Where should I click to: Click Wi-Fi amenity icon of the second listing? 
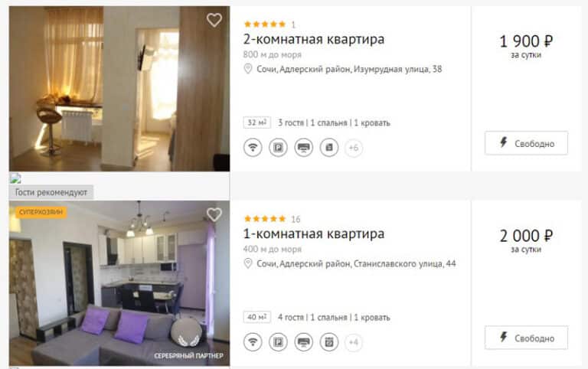click(253, 342)
